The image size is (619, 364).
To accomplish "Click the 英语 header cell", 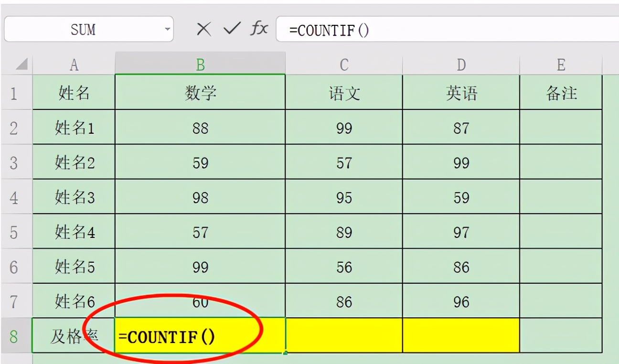I will pos(461,92).
